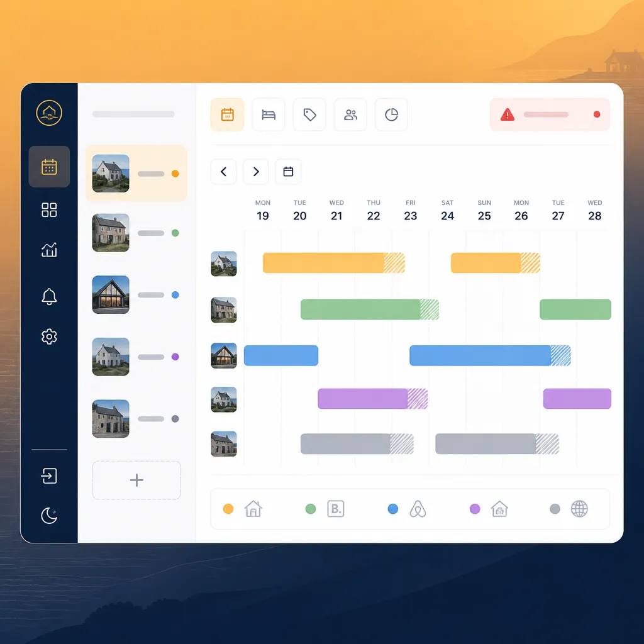Select the property with orange dot in list
The image size is (644, 644).
136,174
